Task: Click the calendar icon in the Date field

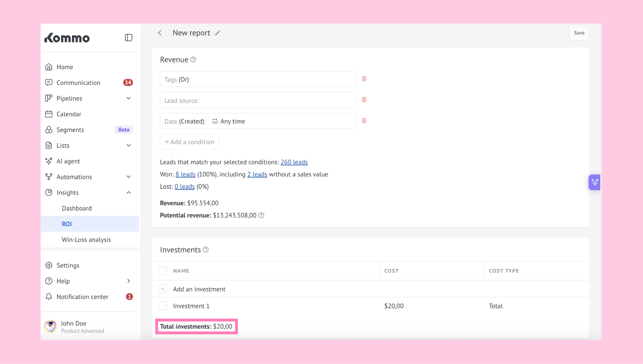Action: coord(215,121)
